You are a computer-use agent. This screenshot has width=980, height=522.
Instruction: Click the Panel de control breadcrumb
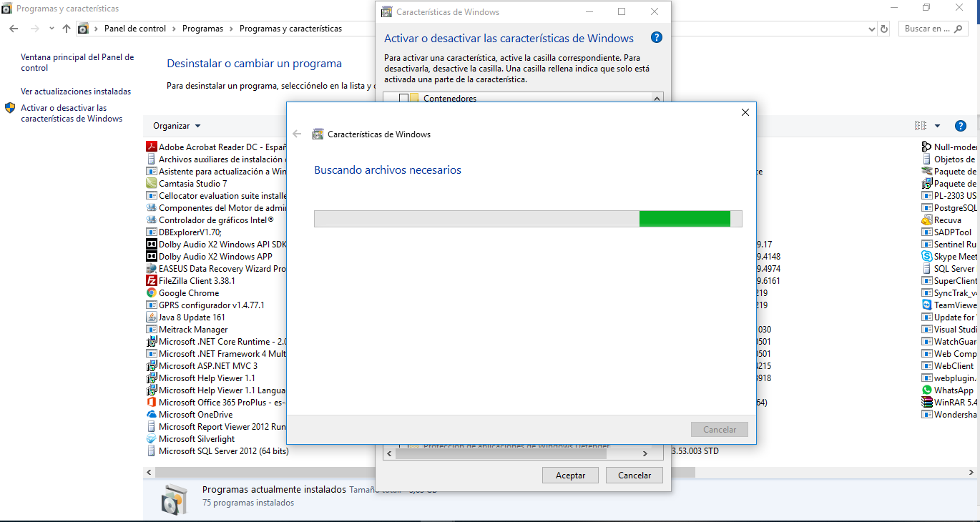(135, 29)
